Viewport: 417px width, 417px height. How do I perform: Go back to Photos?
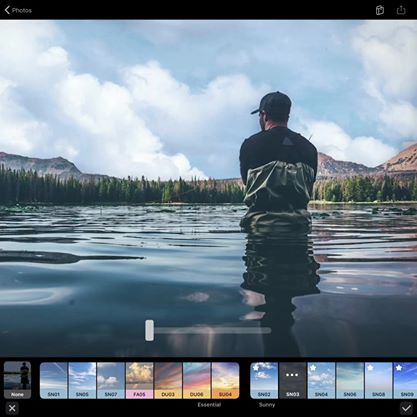pos(18,10)
